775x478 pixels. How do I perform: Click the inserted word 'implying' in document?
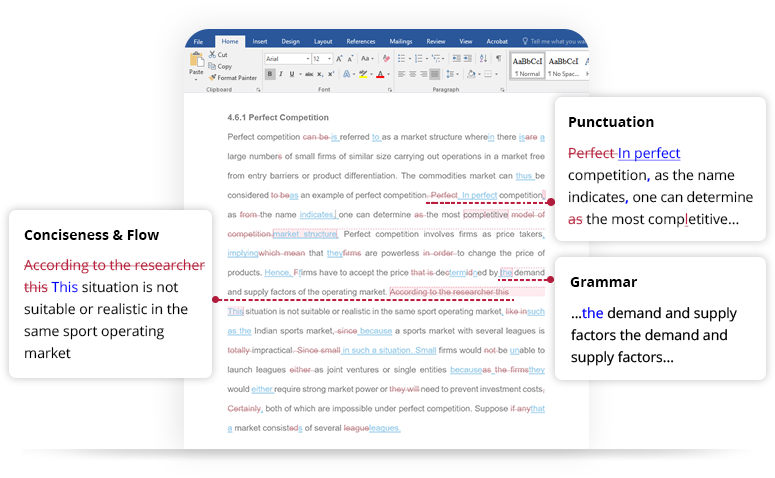243,253
